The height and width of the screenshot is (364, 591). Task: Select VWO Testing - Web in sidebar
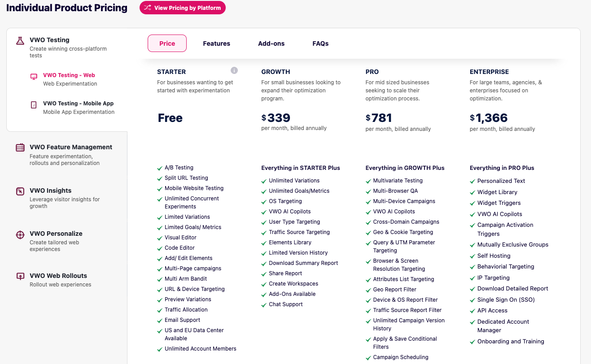click(x=69, y=75)
